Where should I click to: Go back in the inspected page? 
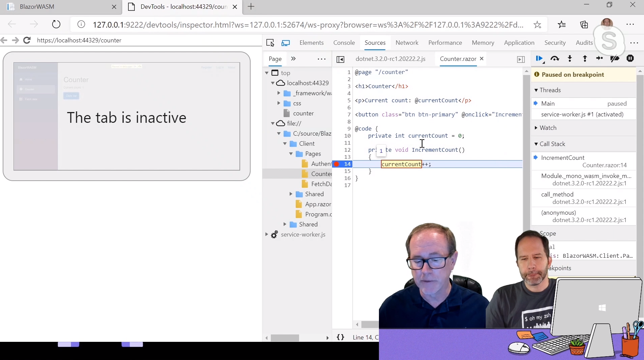tap(4, 40)
